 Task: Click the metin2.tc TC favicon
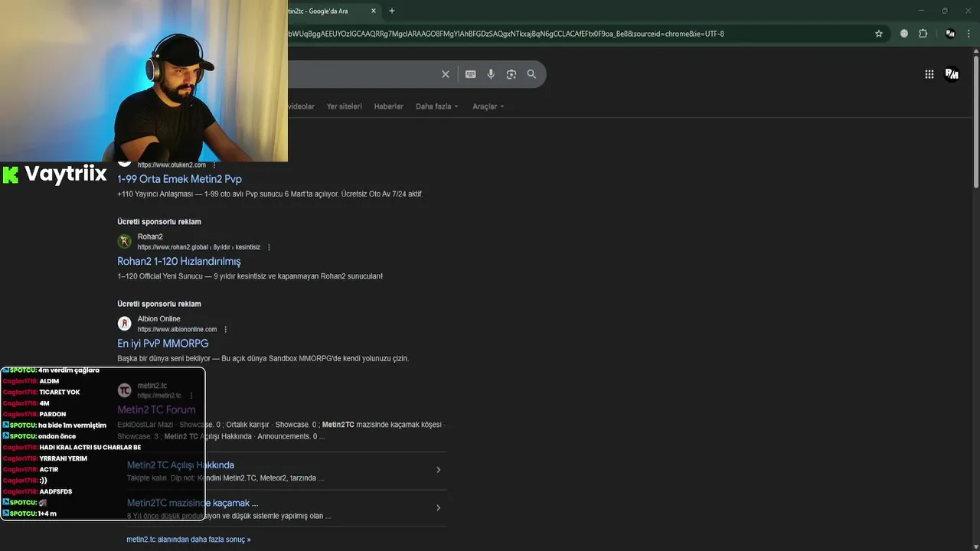click(124, 390)
